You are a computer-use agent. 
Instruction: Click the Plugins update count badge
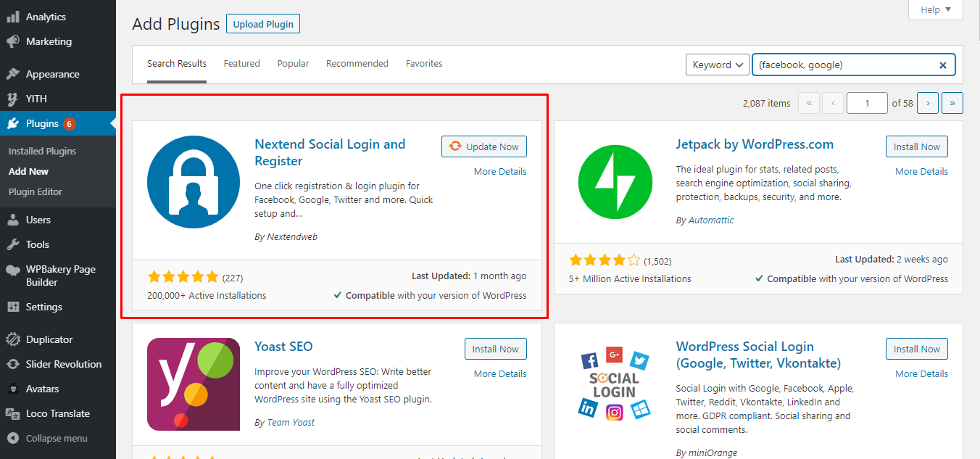[70, 124]
